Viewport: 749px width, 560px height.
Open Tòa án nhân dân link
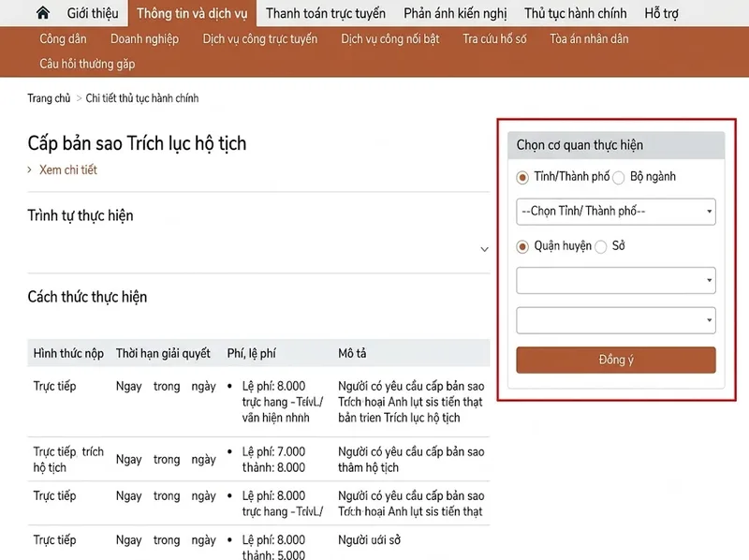coord(589,38)
